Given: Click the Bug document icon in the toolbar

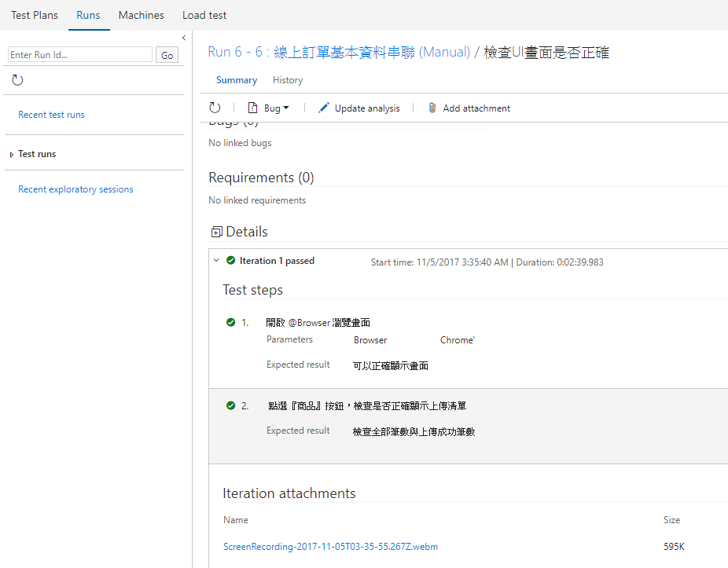Looking at the screenshot, I should [253, 108].
